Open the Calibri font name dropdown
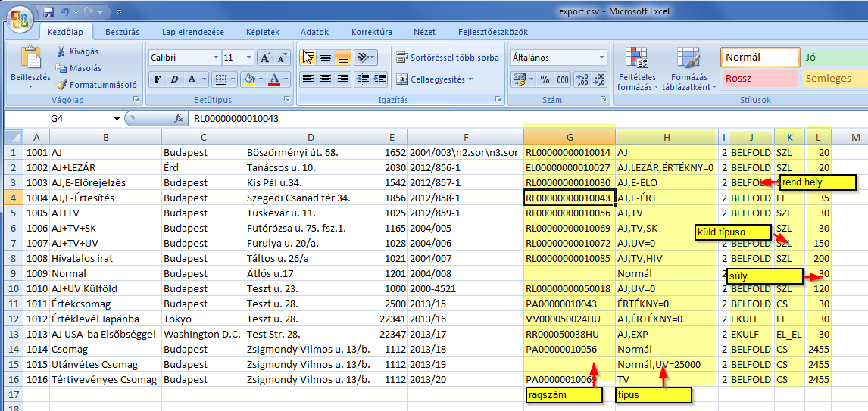Image resolution: width=868 pixels, height=411 pixels. point(216,58)
